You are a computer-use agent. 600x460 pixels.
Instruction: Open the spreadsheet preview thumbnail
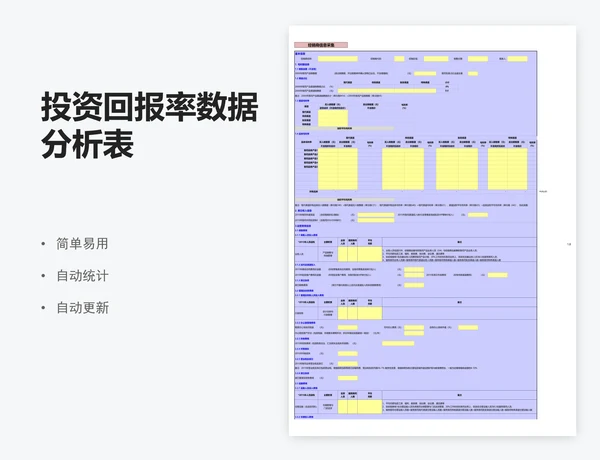tap(432, 231)
